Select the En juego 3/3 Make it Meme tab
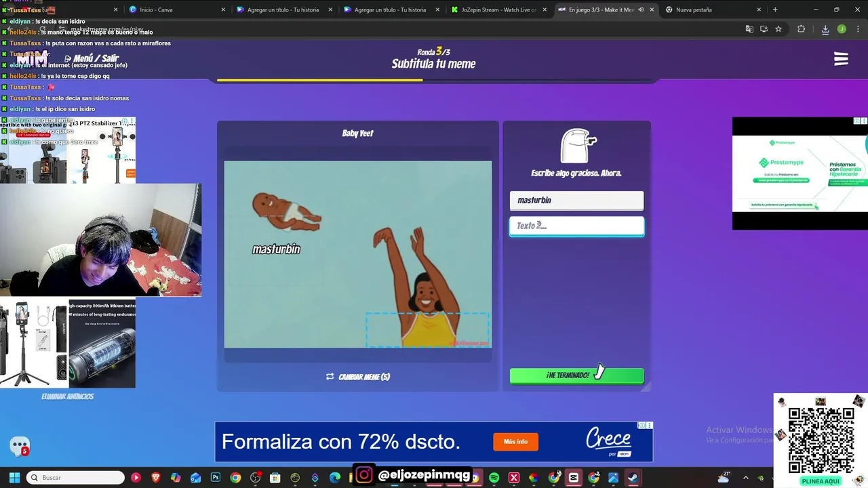The image size is (868, 488). (601, 10)
